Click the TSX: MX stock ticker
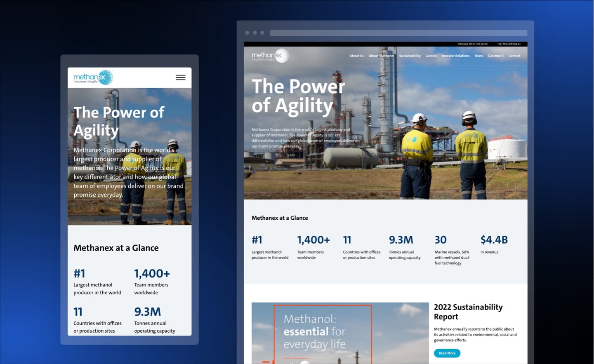Screen dimensions: 594x364 509,44
